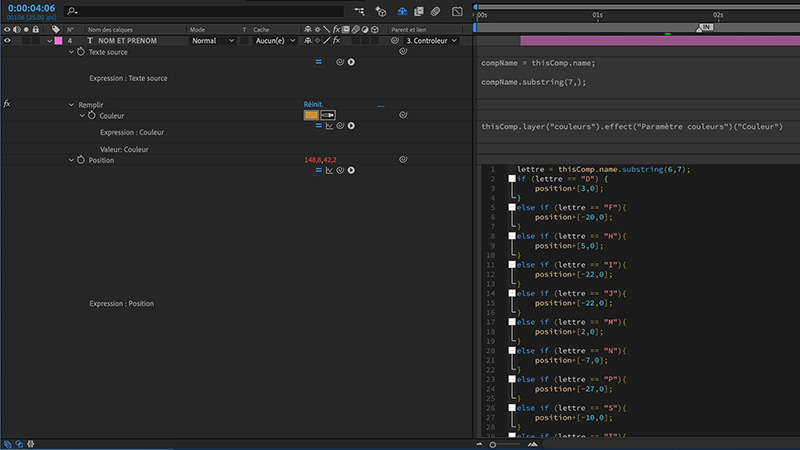Screen dimensions: 800x450
Task: Show Couleur expression post-graph icon
Action: [x=329, y=126]
